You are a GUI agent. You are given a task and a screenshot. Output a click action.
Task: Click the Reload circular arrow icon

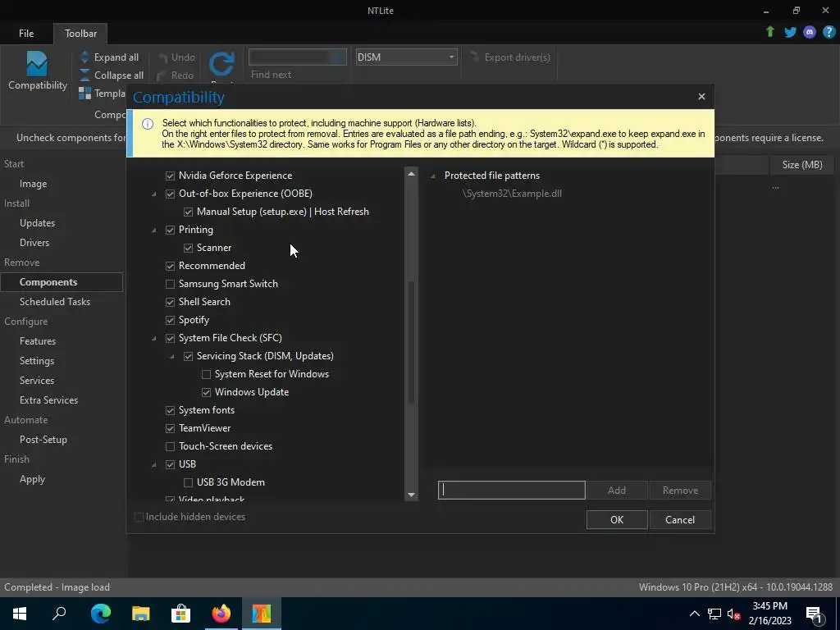(221, 64)
